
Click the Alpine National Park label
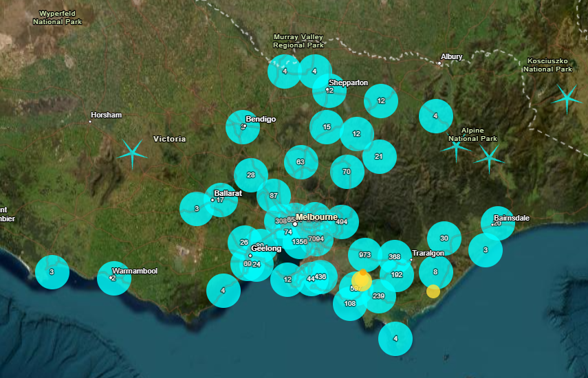pyautogui.click(x=472, y=134)
